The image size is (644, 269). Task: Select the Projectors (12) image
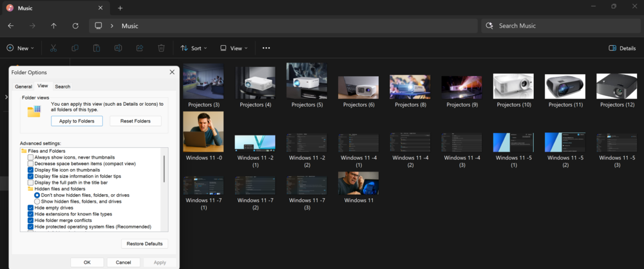[617, 86]
